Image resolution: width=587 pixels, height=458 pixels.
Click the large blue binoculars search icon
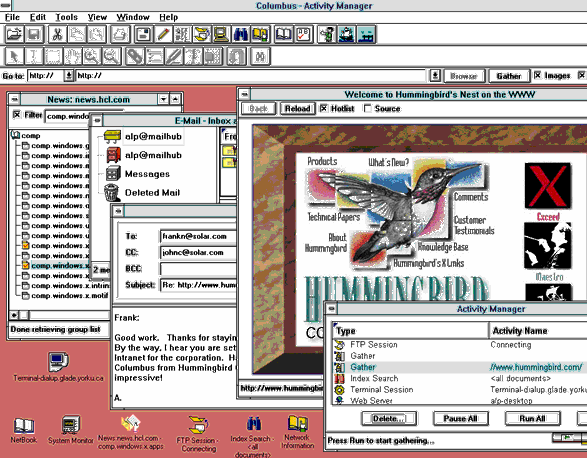pos(241,34)
